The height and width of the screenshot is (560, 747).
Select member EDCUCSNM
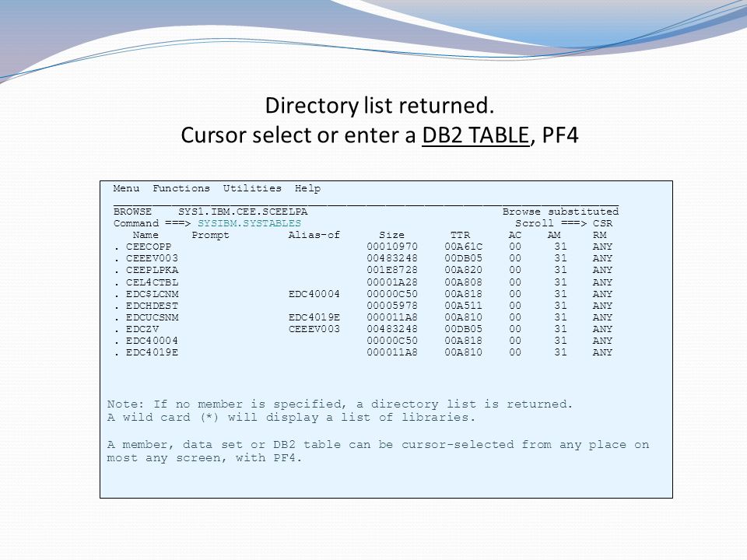tap(152, 317)
